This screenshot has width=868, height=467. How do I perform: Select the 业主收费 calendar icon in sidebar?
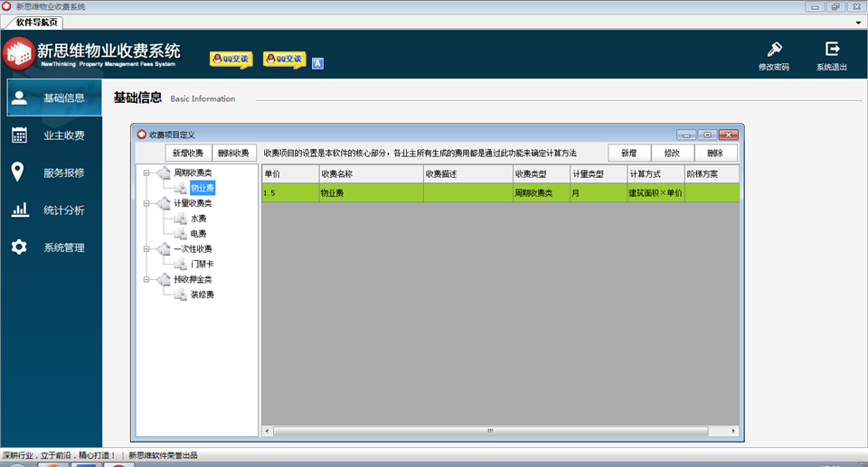tap(19, 135)
